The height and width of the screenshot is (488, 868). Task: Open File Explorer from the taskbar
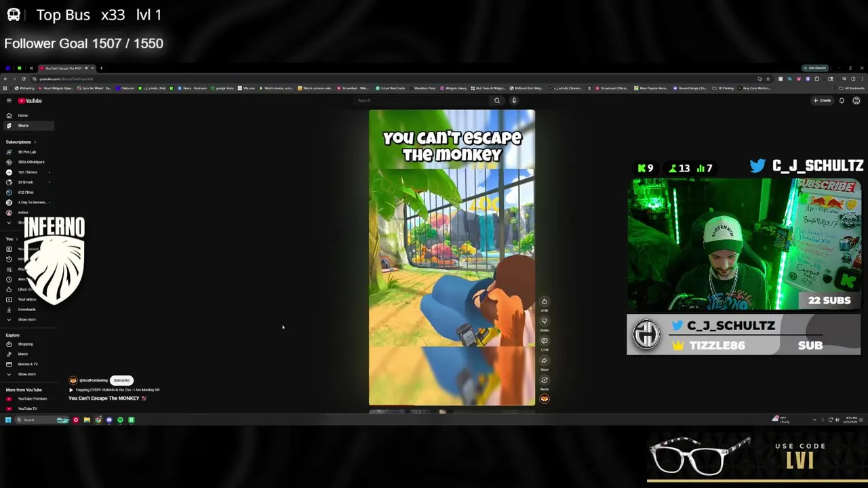coord(87,420)
